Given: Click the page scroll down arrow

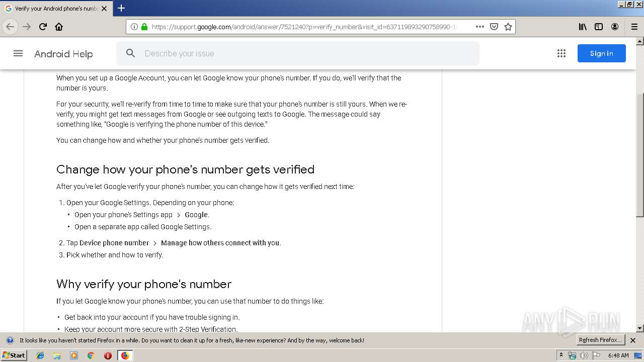Looking at the screenshot, I should [640, 328].
